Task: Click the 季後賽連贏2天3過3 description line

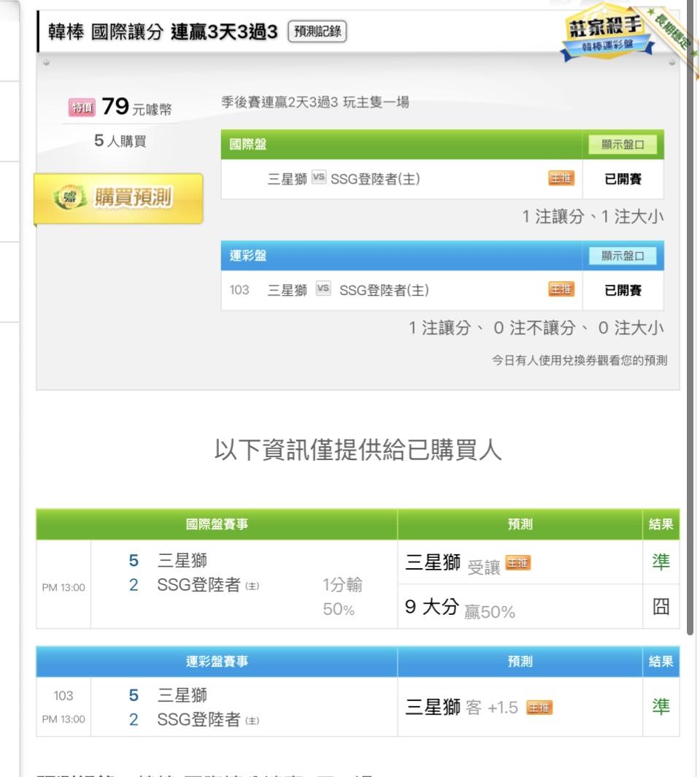Action: [x=315, y=102]
